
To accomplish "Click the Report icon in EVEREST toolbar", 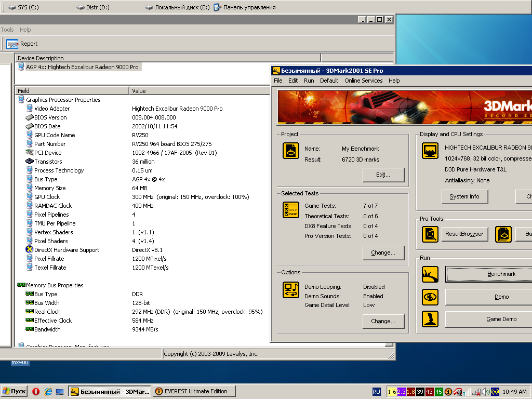I will (12, 44).
